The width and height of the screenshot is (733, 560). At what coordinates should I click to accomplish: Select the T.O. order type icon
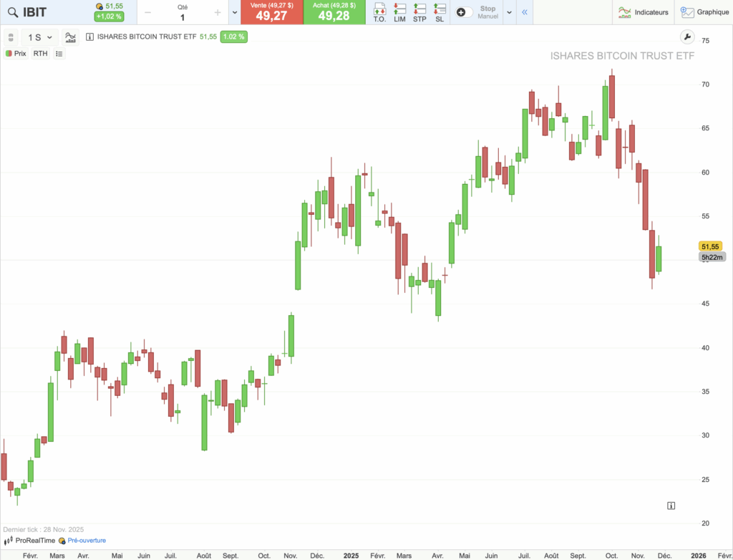point(379,12)
